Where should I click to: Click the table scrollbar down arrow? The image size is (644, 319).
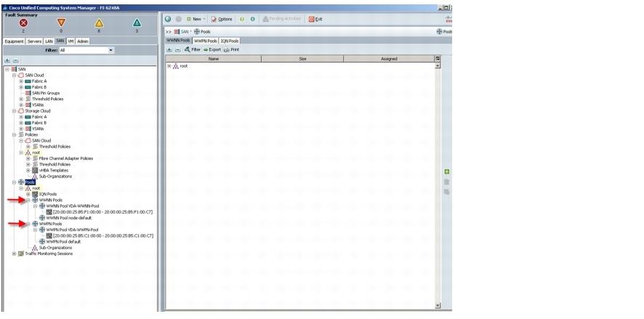point(438,305)
